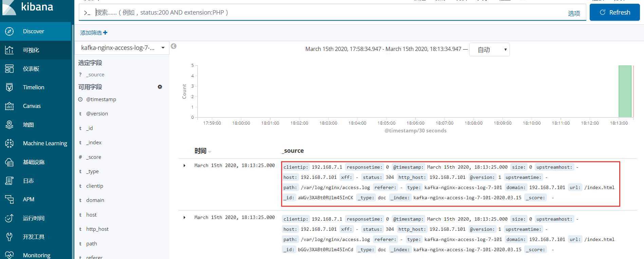Open the available fields gear settings
The width and height of the screenshot is (644, 259).
160,87
